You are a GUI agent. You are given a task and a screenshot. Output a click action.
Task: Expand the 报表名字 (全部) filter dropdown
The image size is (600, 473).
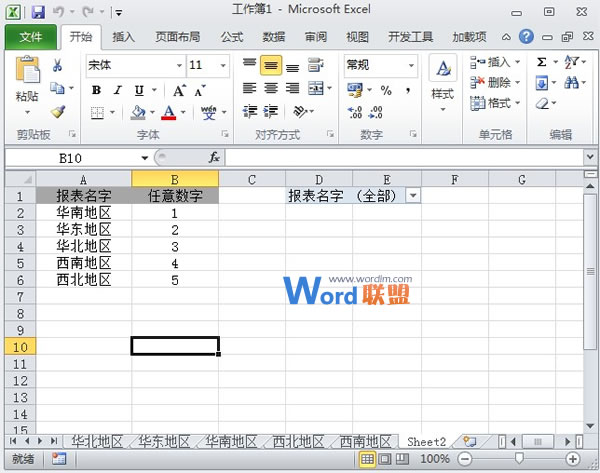tap(412, 196)
